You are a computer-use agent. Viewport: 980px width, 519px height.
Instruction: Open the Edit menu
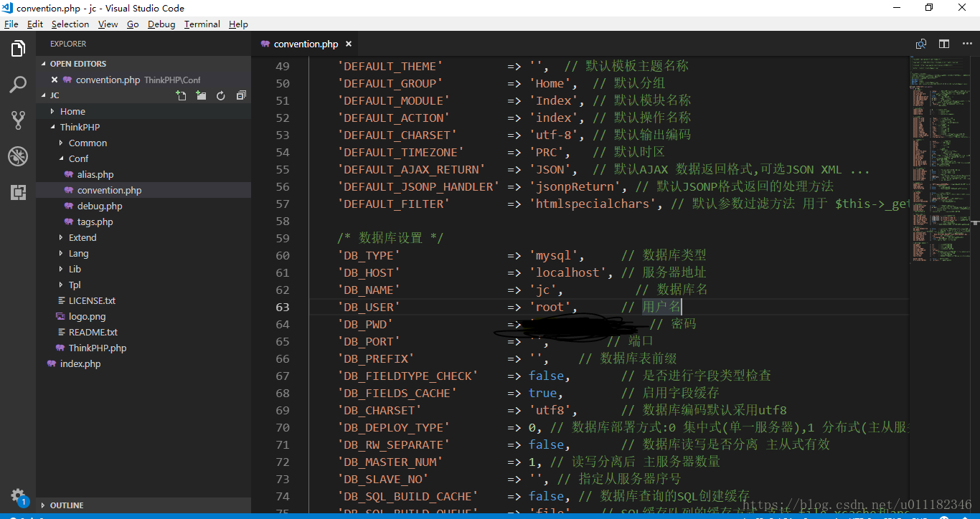click(35, 24)
